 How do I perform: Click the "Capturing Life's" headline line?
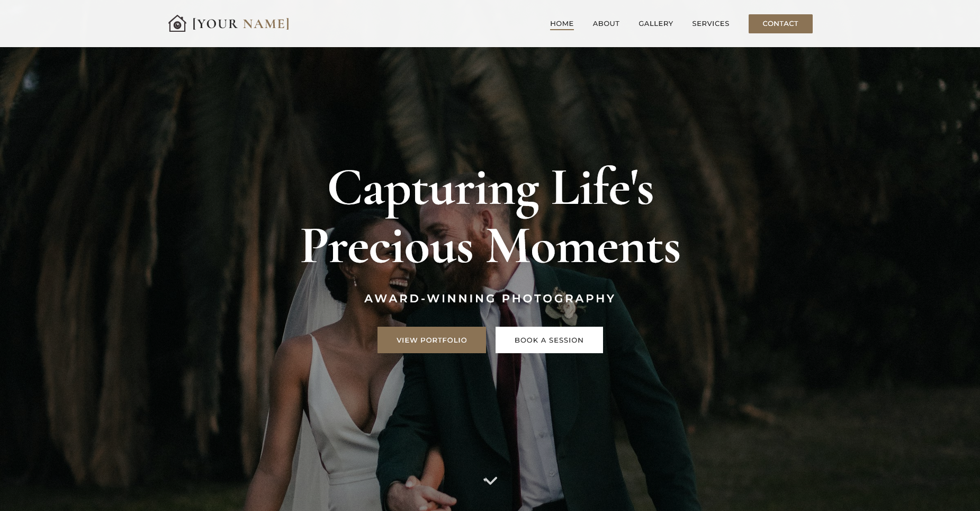point(490,189)
